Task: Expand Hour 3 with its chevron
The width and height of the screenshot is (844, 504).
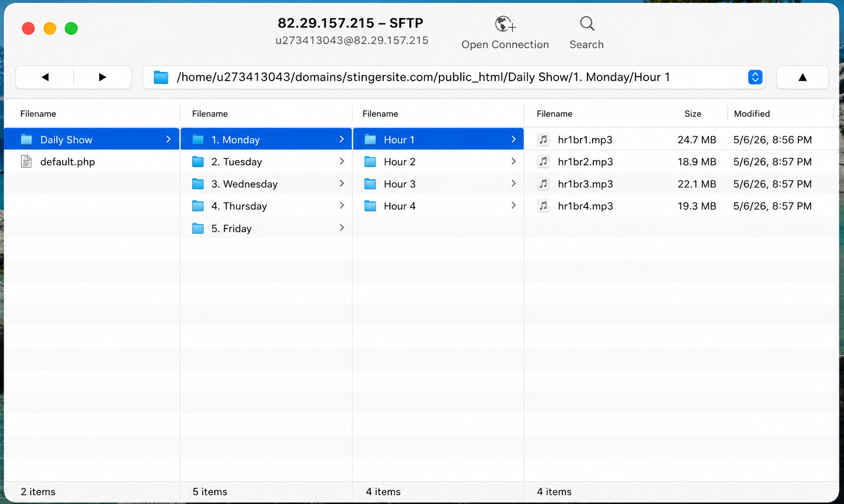Action: 513,183
